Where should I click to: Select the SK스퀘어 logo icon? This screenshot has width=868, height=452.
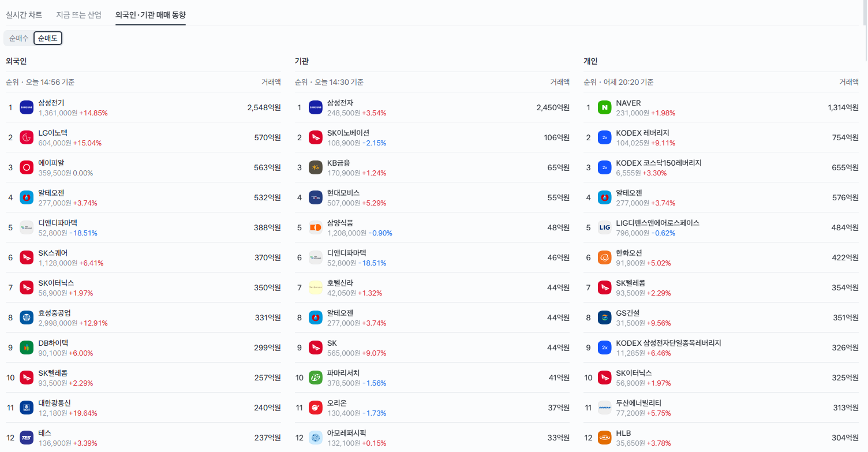click(x=27, y=257)
